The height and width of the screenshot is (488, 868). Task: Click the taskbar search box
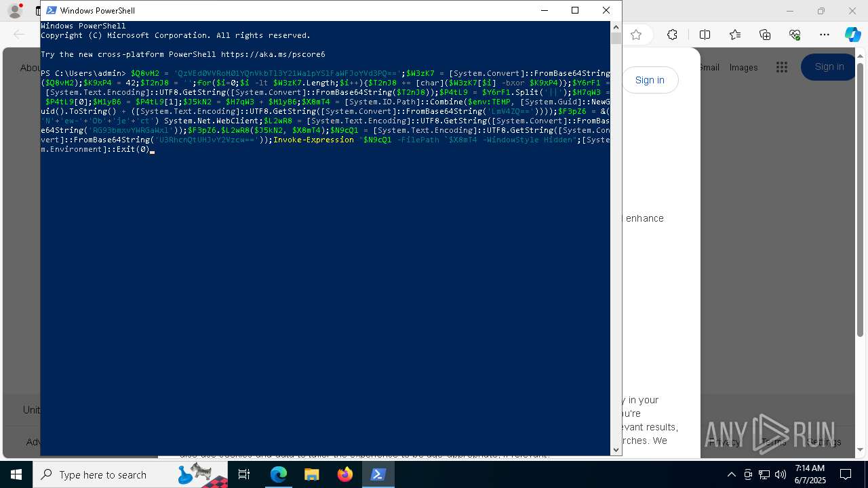(130, 474)
